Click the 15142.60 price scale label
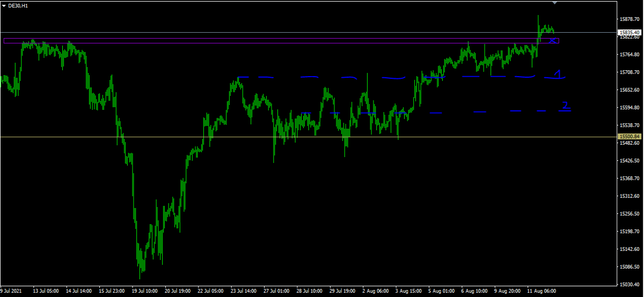 point(629,249)
